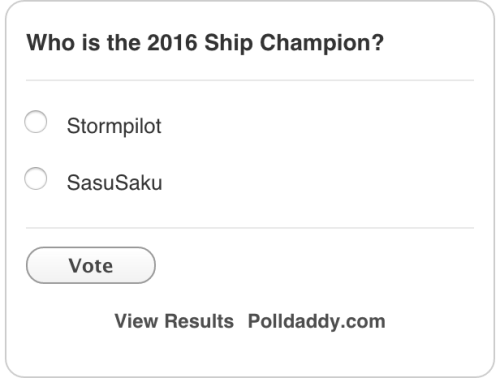Submit the poll with Vote
Viewport: 500px width, 378px height.
tap(91, 266)
